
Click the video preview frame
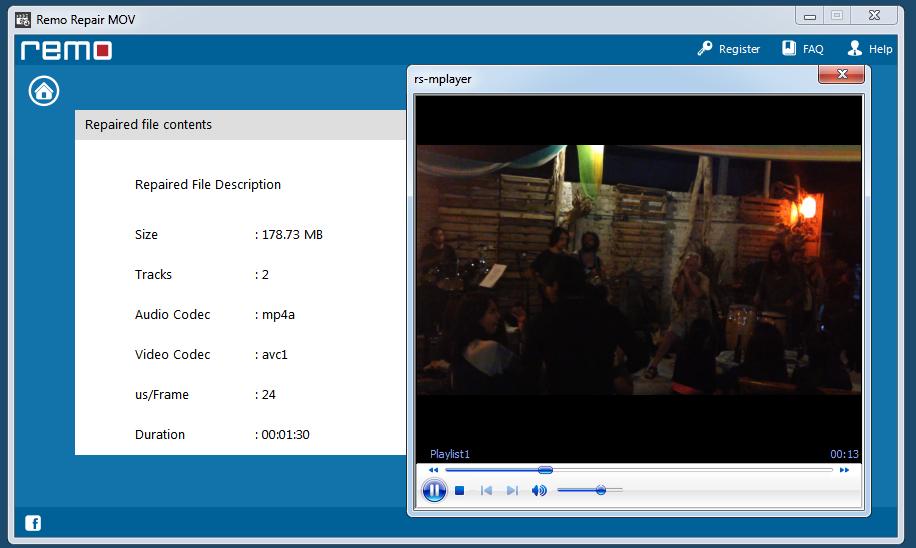639,270
